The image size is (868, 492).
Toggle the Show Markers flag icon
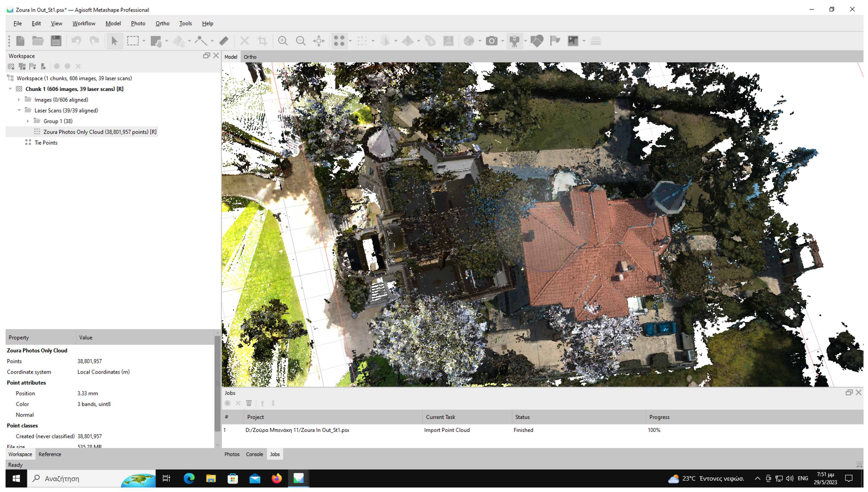[555, 41]
